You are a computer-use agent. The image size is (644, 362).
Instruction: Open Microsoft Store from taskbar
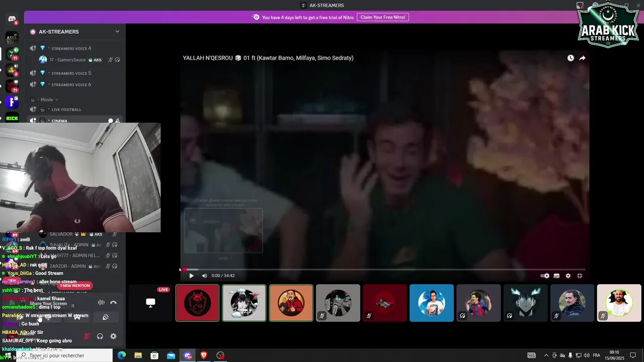(x=154, y=355)
